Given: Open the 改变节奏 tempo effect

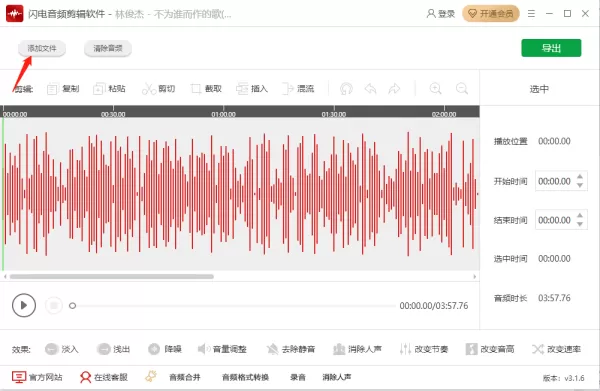Looking at the screenshot, I should pyautogui.click(x=424, y=349).
